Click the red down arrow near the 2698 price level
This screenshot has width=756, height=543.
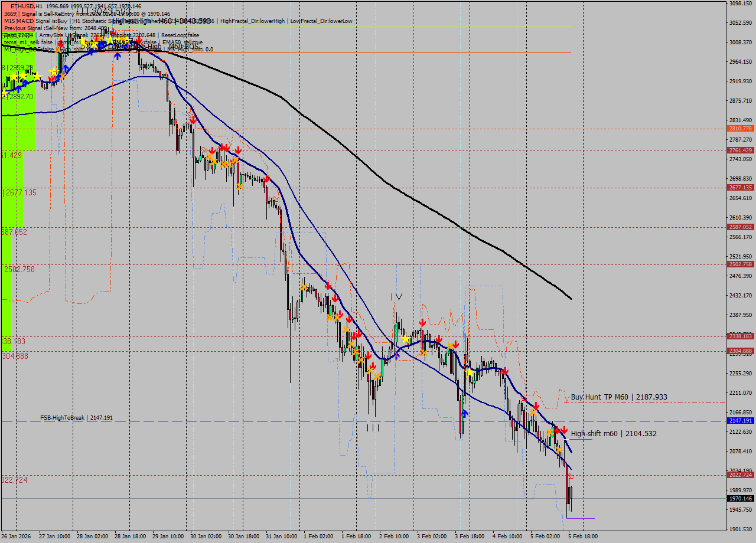click(x=267, y=178)
